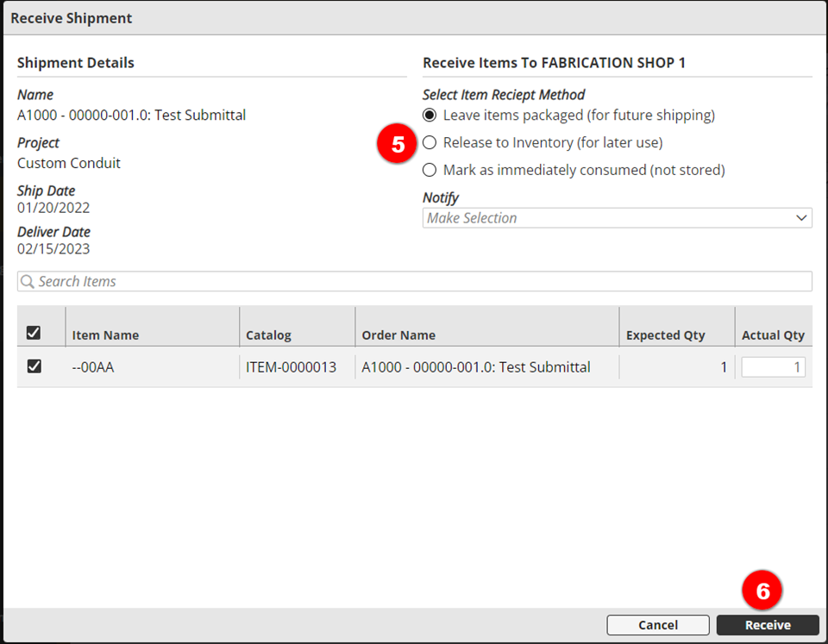This screenshot has height=644, width=828.
Task: Click the Order Name column header
Action: coord(398,335)
